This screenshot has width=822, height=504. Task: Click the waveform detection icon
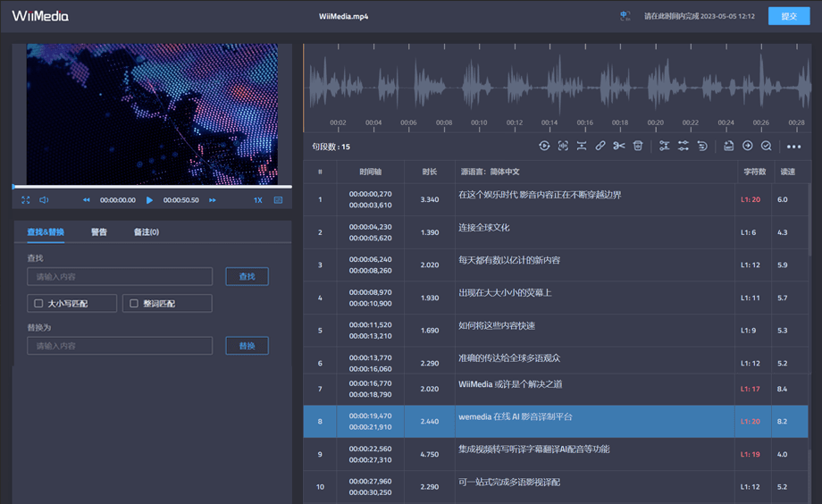click(x=563, y=146)
